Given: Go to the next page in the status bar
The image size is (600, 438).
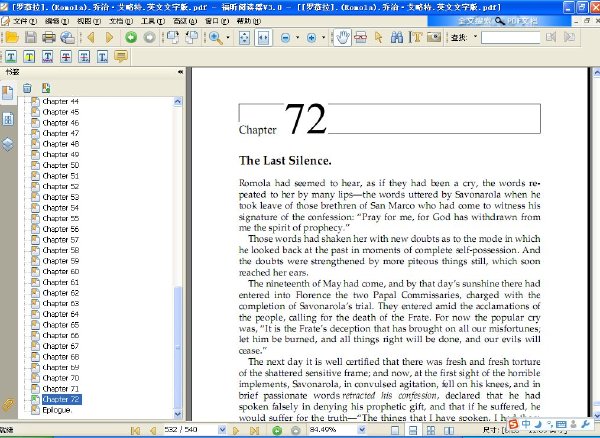Looking at the screenshot, I should pyautogui.click(x=236, y=431).
